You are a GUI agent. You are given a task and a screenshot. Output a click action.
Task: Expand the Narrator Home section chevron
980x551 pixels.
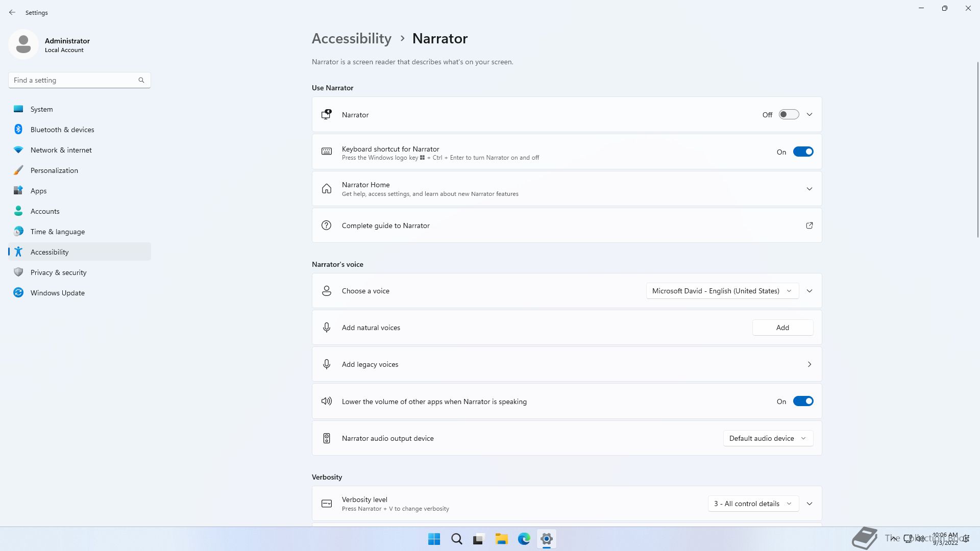tap(809, 189)
